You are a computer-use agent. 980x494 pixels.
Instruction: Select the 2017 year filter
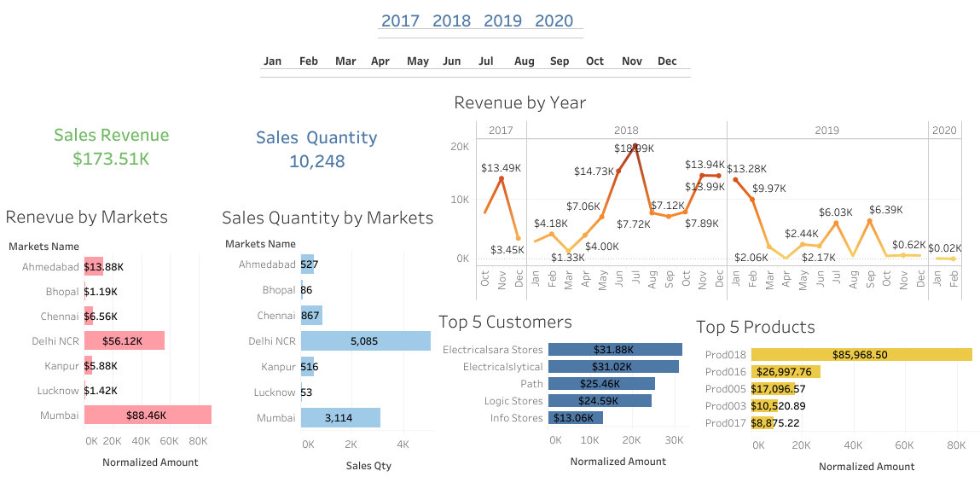point(401,20)
